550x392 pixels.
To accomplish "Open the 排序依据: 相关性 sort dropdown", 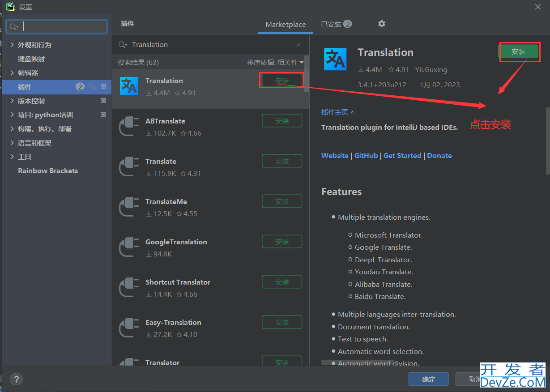I will 275,62.
